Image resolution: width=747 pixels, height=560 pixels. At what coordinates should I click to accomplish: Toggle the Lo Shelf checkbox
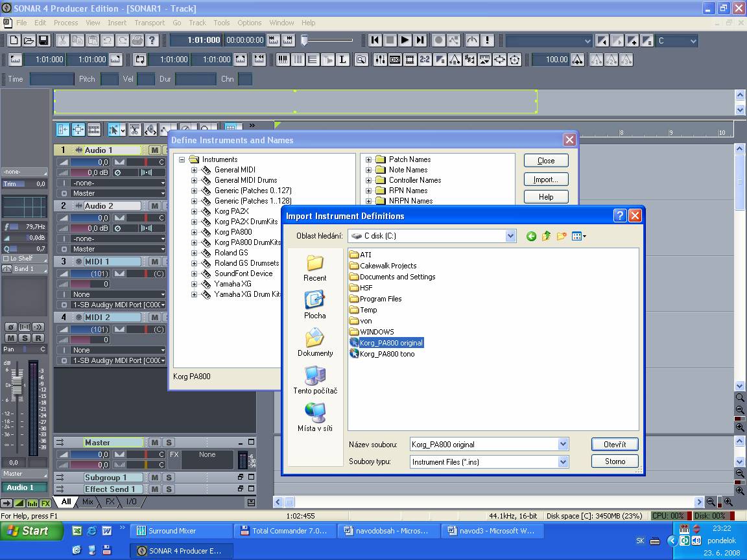[6, 259]
